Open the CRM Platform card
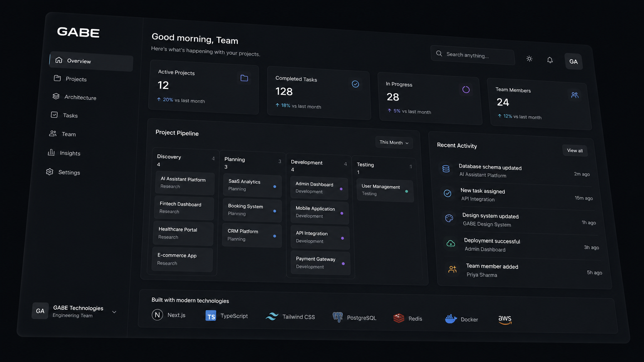Image resolution: width=644 pixels, height=362 pixels. (x=252, y=235)
